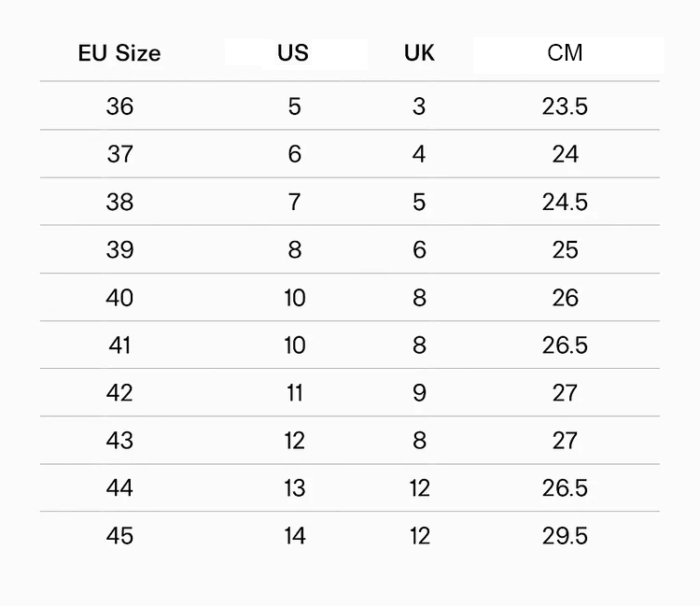The width and height of the screenshot is (700, 606).
Task: Click the 23.5 CM value
Action: coord(565,106)
